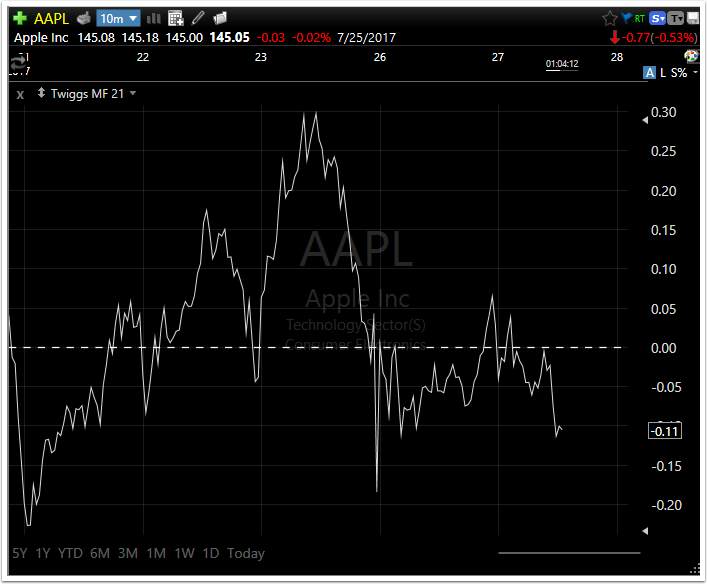The height and width of the screenshot is (584, 707).
Task: Click the bar chart style icon
Action: click(x=153, y=18)
